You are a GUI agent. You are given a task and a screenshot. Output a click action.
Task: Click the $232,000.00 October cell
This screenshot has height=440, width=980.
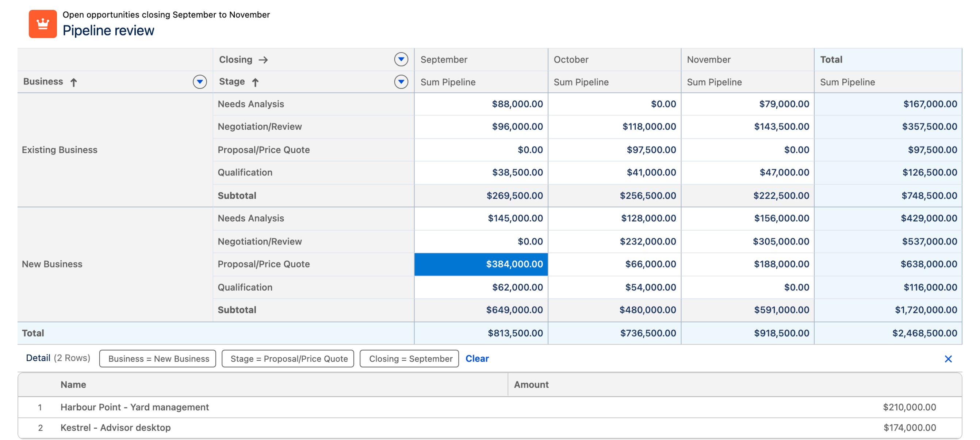click(x=615, y=242)
